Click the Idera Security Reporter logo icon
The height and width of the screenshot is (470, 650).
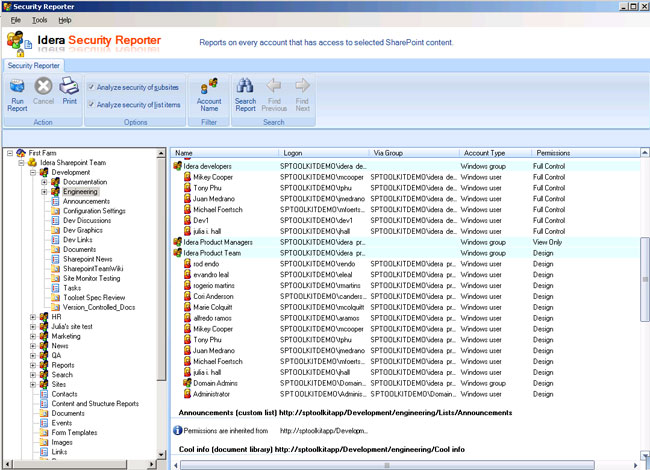[x=19, y=44]
